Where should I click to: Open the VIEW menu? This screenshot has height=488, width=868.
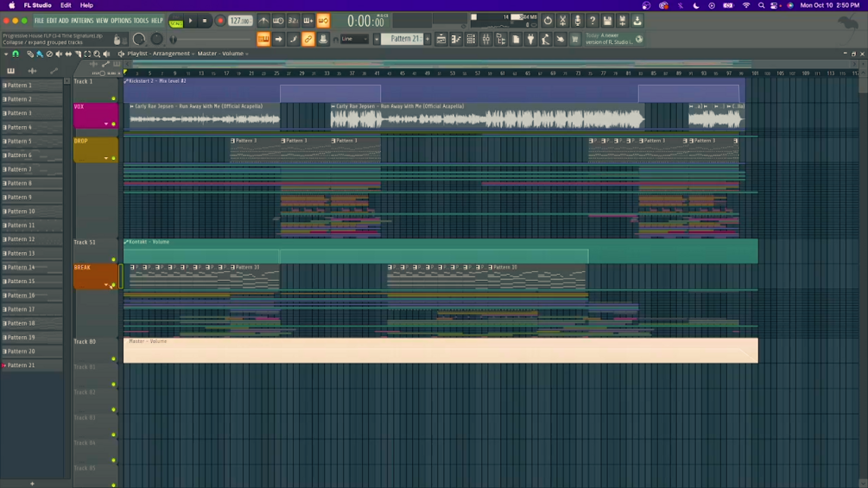coord(102,21)
